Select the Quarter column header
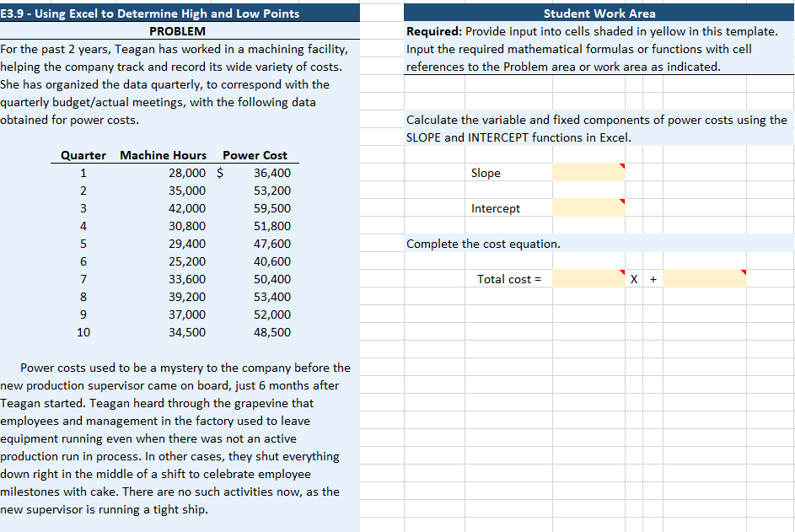The height and width of the screenshot is (532, 795). pos(83,155)
